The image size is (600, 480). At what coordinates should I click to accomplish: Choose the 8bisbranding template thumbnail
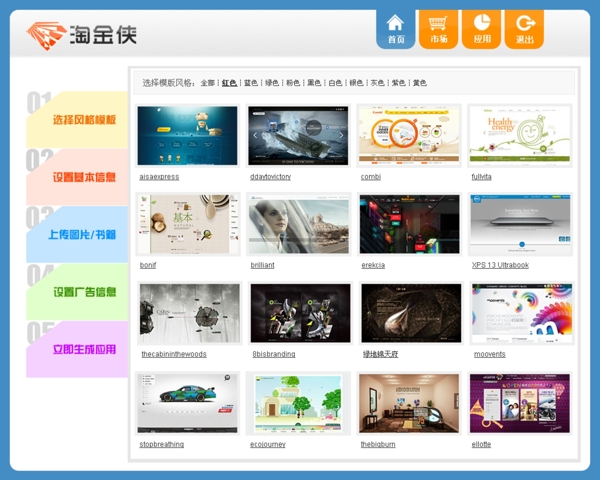point(300,313)
